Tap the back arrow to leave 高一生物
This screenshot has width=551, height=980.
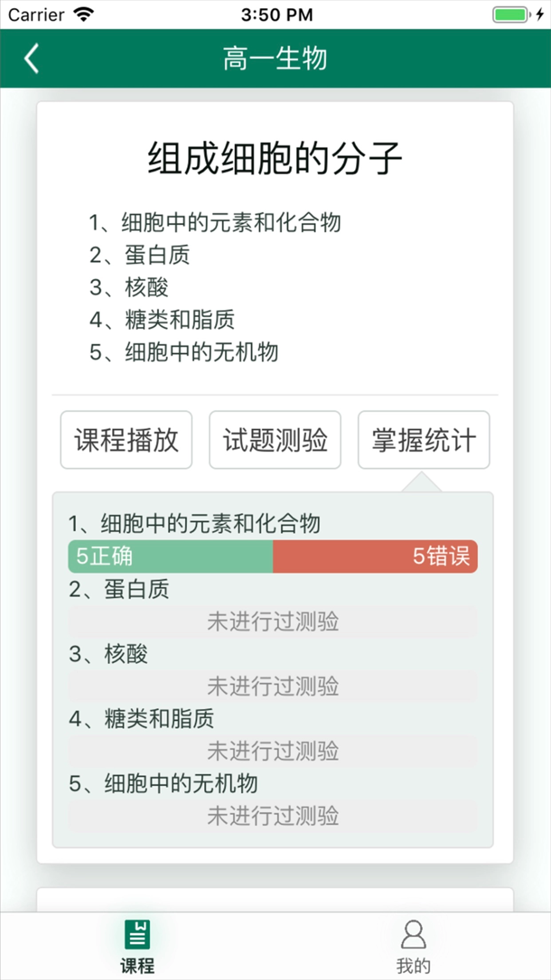[x=31, y=58]
